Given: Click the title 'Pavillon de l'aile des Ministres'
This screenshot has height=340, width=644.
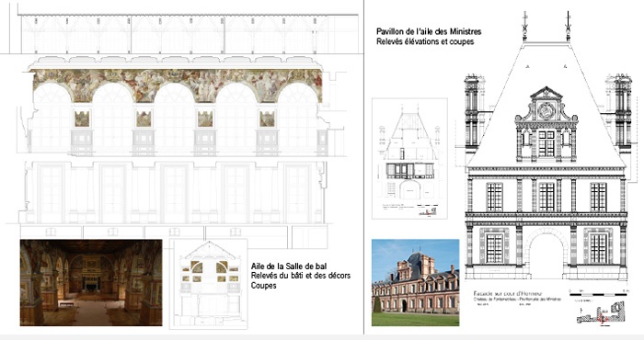Looking at the screenshot, I should (x=429, y=31).
